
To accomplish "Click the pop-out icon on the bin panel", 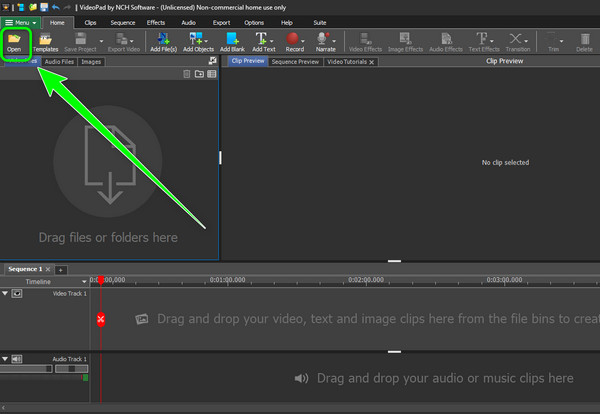I will (x=212, y=60).
